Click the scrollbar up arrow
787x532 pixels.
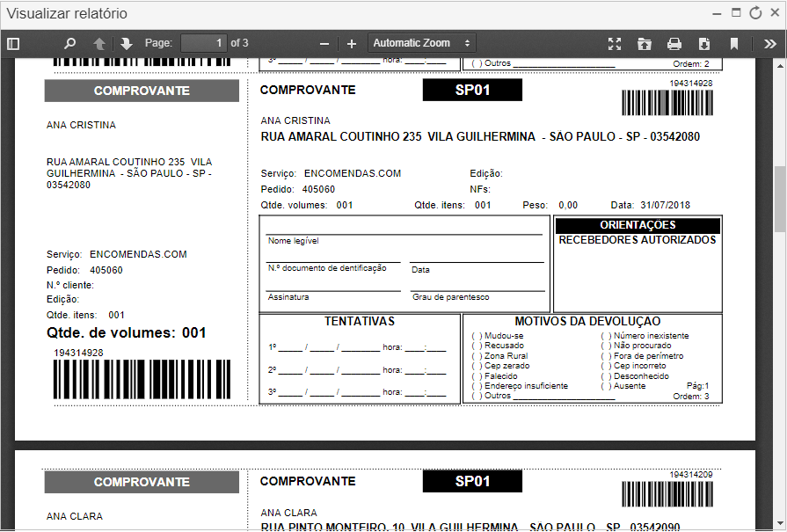(781, 66)
